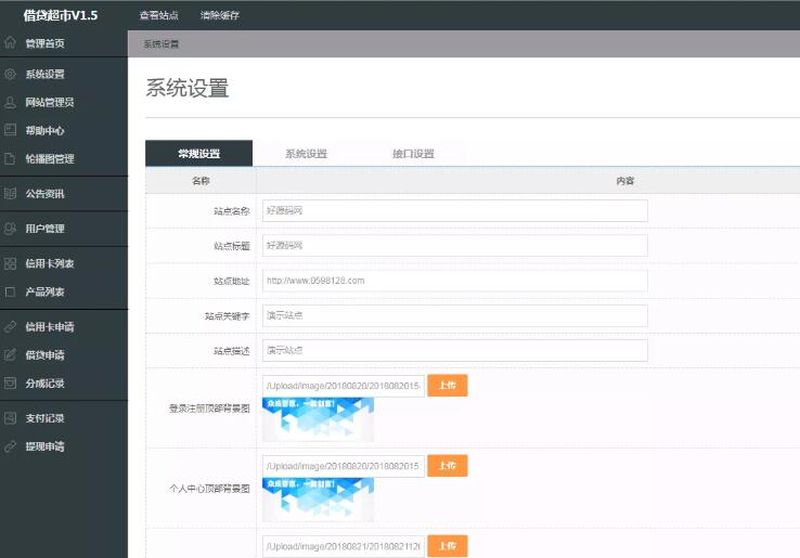Click the users icon beside 用户管理

[10, 229]
